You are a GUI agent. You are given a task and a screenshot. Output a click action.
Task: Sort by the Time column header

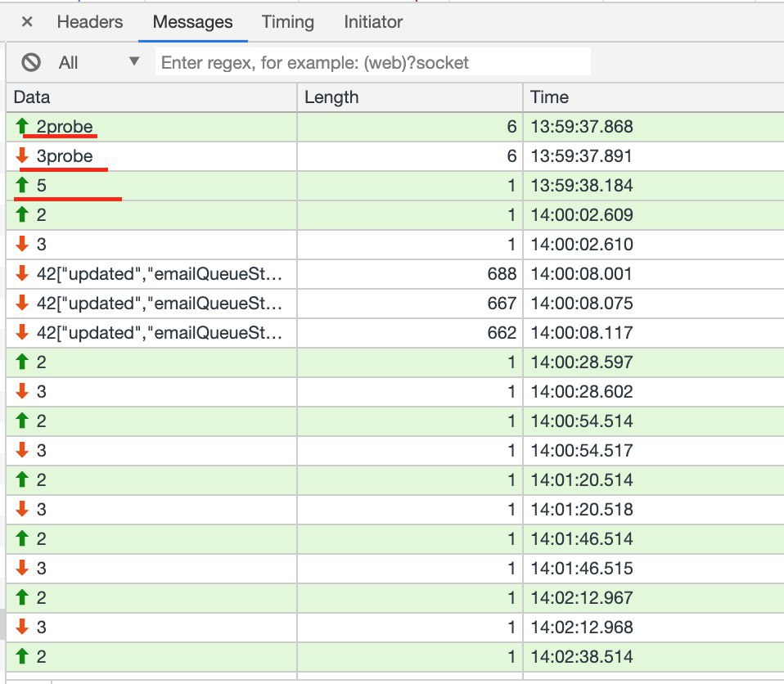654,97
